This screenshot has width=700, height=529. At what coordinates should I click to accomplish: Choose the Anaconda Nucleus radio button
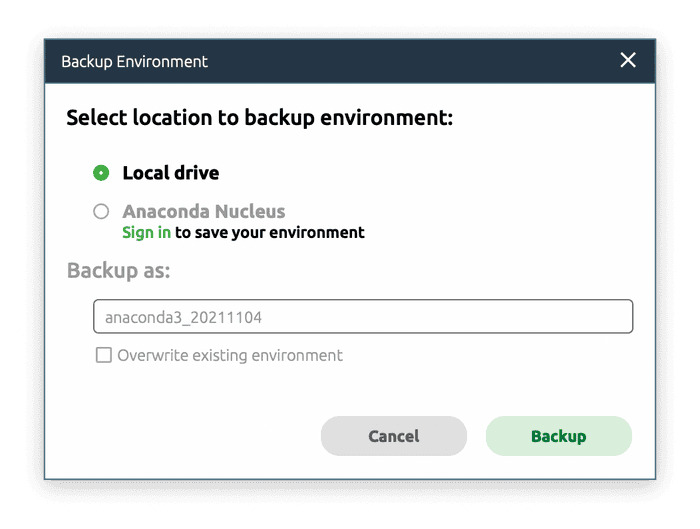pyautogui.click(x=101, y=212)
